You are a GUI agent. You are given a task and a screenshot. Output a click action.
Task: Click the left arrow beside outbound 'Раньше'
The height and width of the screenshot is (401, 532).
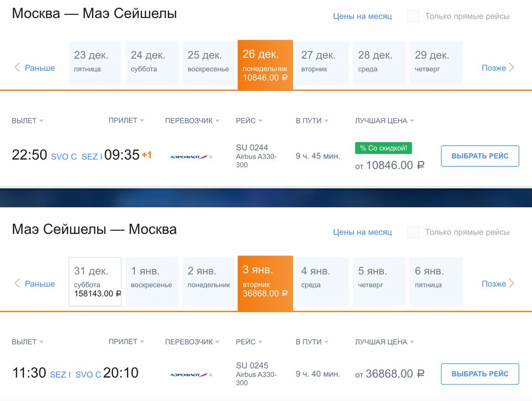(17, 68)
